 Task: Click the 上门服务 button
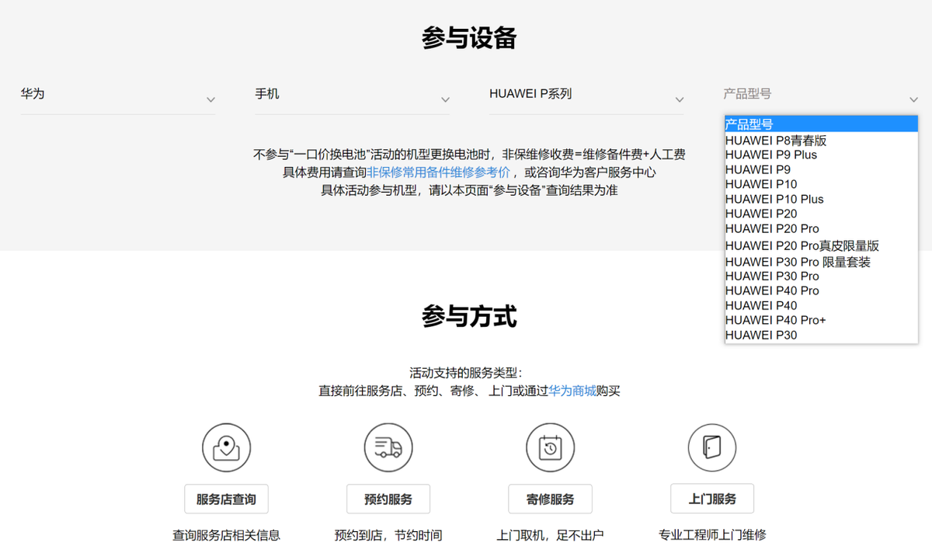(x=712, y=499)
